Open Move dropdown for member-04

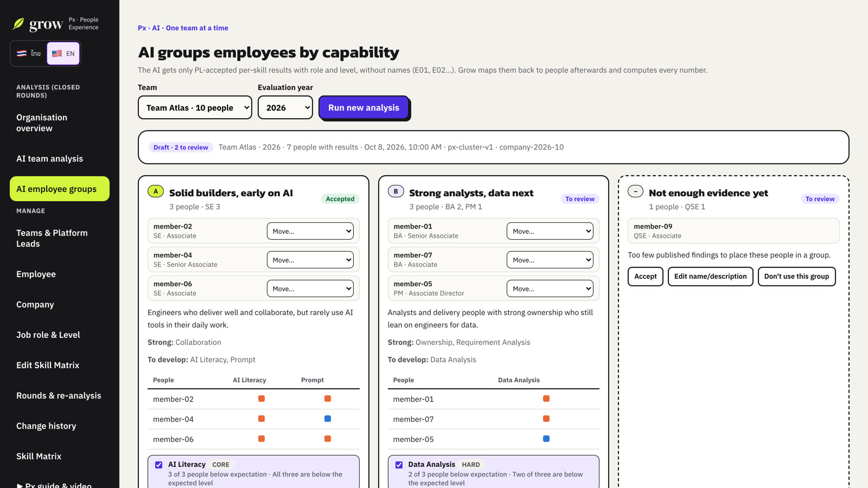click(310, 260)
